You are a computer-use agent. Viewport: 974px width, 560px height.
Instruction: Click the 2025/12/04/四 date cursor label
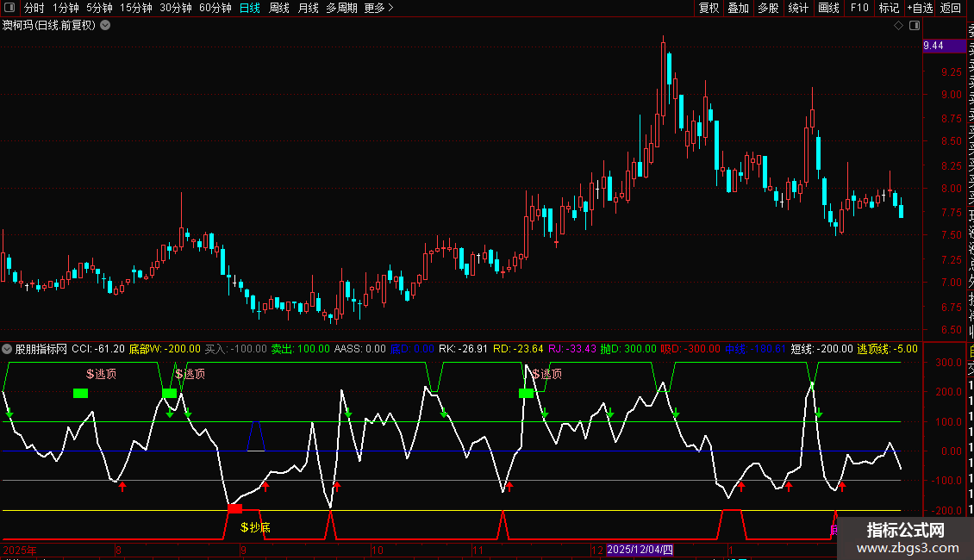(x=640, y=550)
